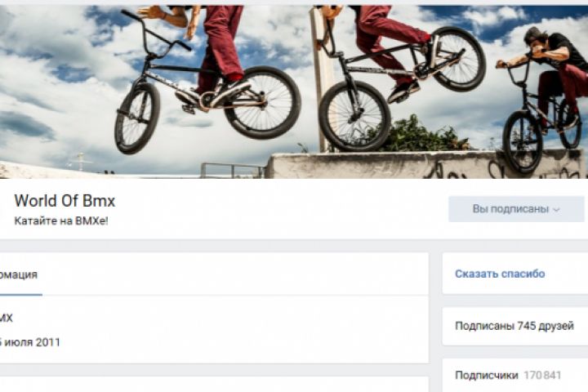Screen dimensions: 588x392
Task: Click the metal railing in the cover photo
Action: 233,171
